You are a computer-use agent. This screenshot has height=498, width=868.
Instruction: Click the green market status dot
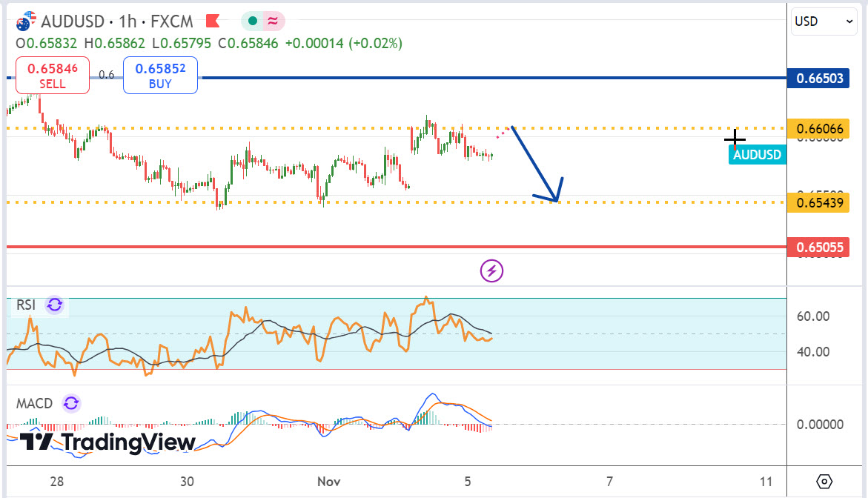coord(254,21)
